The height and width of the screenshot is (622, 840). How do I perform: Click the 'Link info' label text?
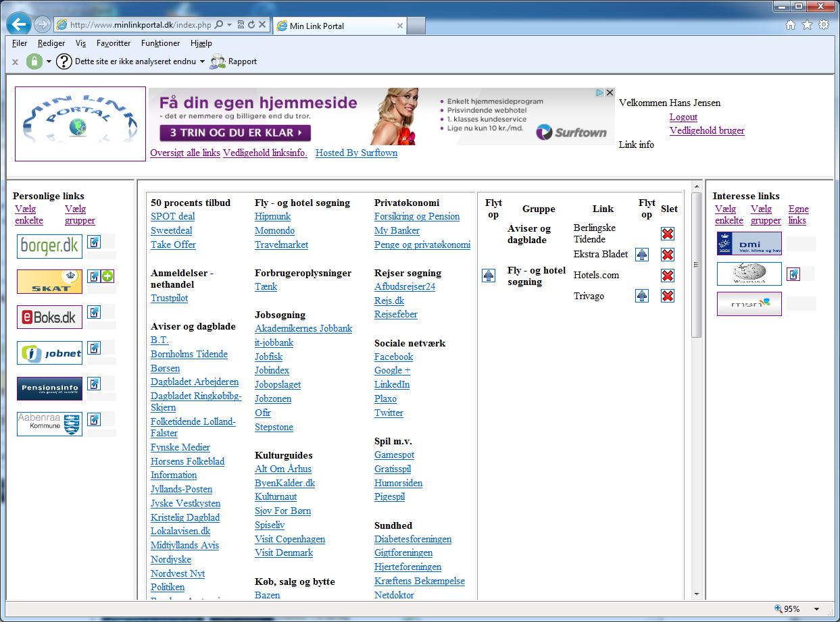coord(637,145)
